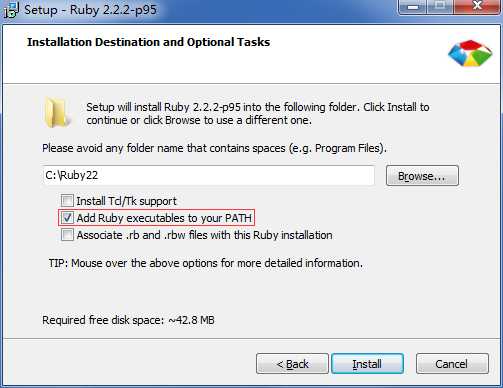Click the RubyInstaller gem logo

(x=470, y=53)
